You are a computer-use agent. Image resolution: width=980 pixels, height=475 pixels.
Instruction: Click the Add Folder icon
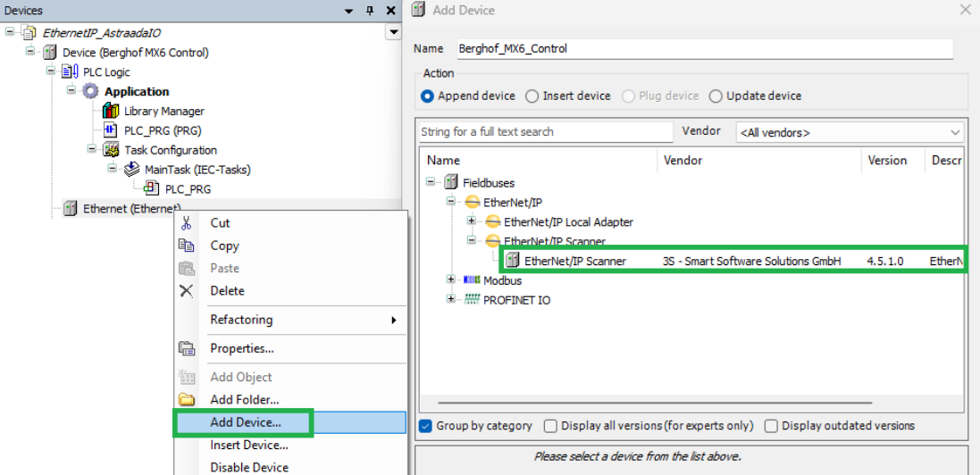[186, 399]
